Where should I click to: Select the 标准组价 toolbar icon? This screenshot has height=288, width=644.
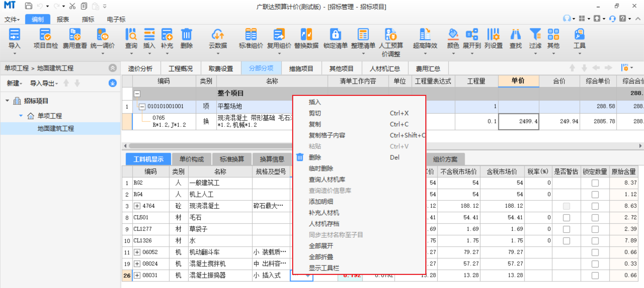251,35
